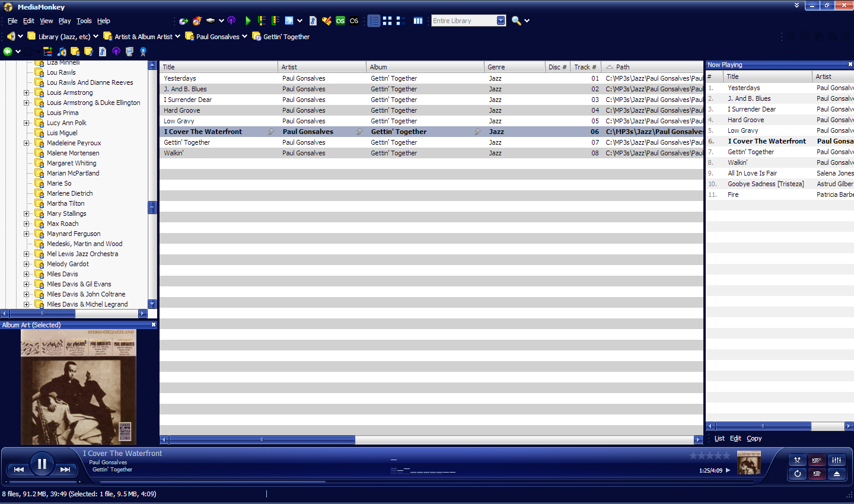Click the auto-tag icon beside the Last.fm icons
The height and width of the screenshot is (504, 854).
[x=327, y=21]
